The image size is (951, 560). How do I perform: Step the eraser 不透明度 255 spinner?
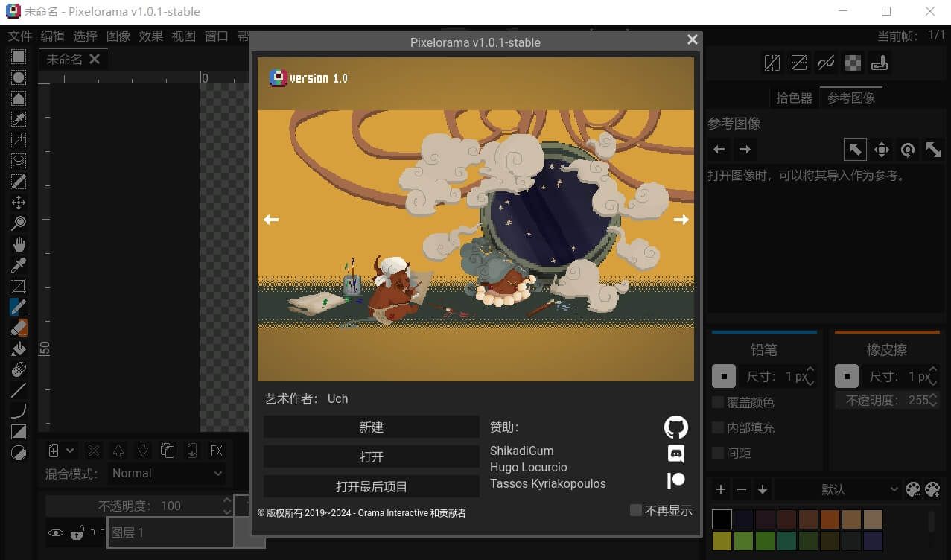[934, 401]
